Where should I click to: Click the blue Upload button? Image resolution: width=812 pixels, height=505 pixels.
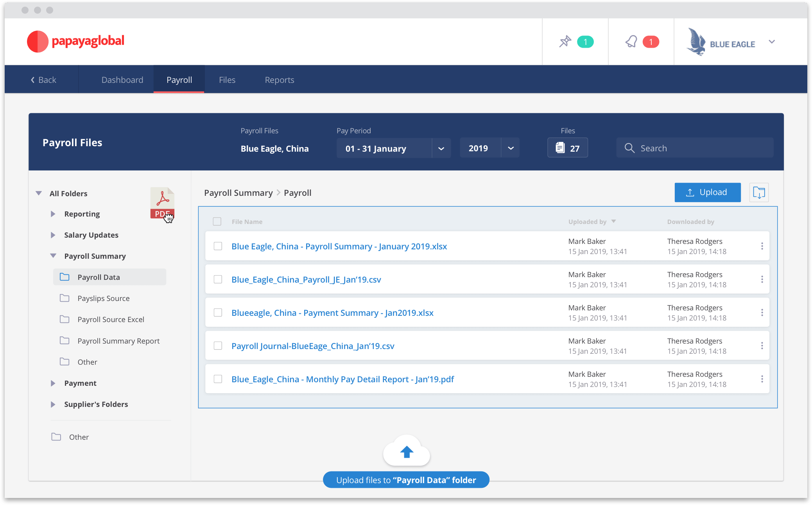pos(707,192)
